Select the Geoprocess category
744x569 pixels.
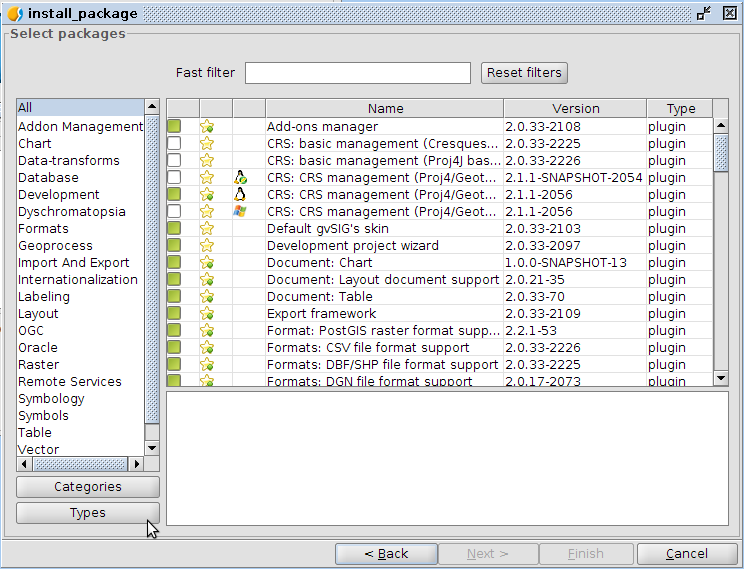[x=55, y=246]
